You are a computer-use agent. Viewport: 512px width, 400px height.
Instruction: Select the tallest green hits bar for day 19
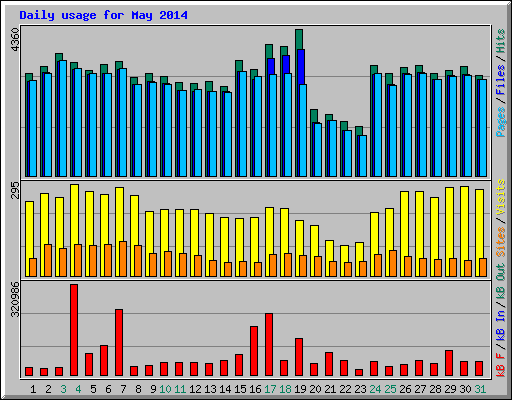[299, 39]
